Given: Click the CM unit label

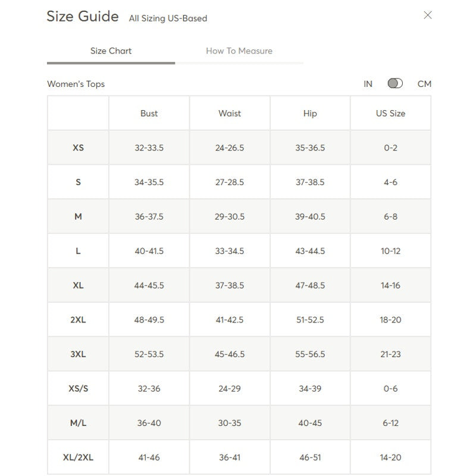Looking at the screenshot, I should coord(424,84).
